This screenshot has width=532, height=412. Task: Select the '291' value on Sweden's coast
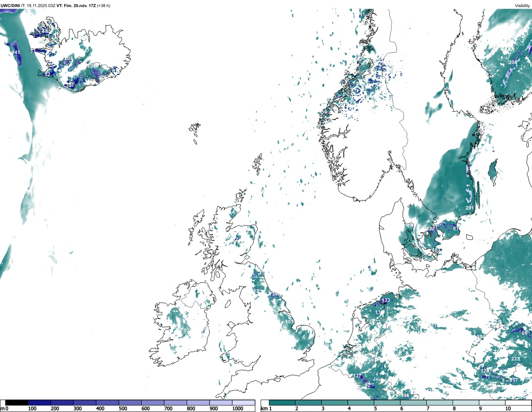coord(470,208)
